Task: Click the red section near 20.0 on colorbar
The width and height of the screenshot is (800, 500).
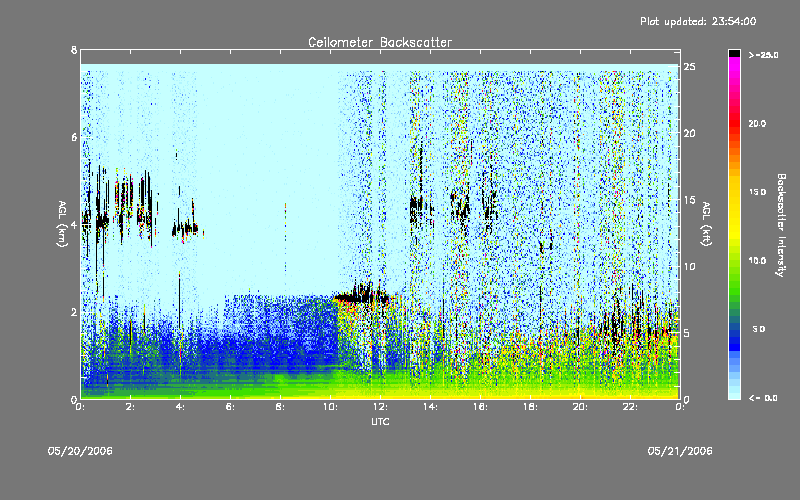Action: [x=734, y=123]
